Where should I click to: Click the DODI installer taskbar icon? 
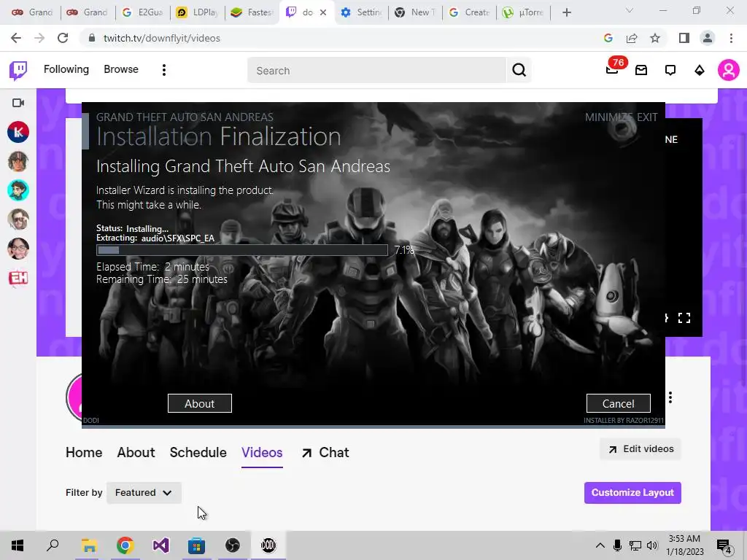tap(268, 545)
